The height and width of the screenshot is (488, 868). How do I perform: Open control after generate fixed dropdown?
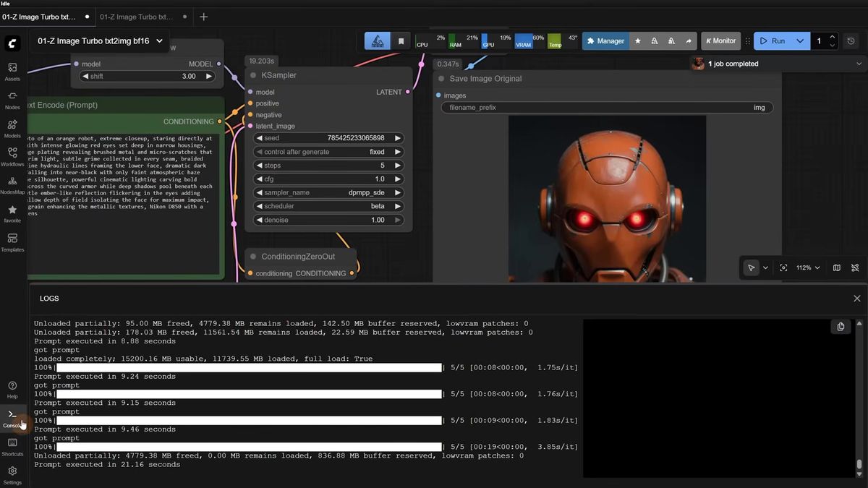pyautogui.click(x=328, y=152)
